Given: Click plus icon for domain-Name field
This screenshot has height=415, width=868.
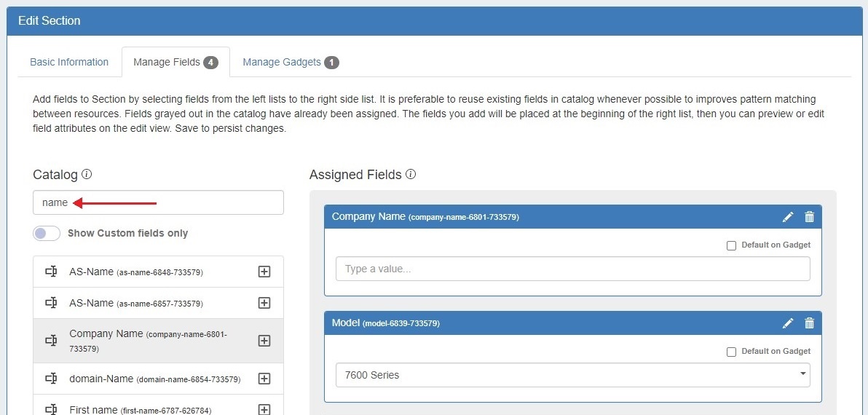Looking at the screenshot, I should (264, 379).
